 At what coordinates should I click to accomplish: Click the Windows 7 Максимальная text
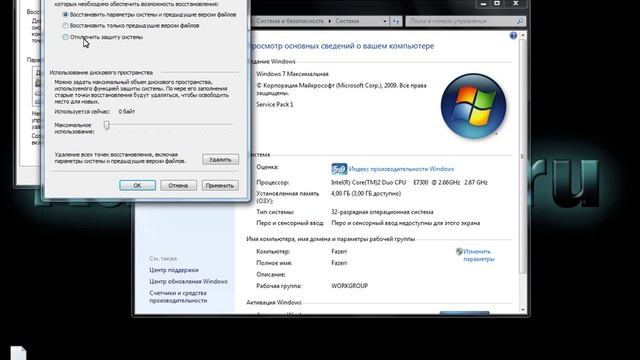(292, 74)
